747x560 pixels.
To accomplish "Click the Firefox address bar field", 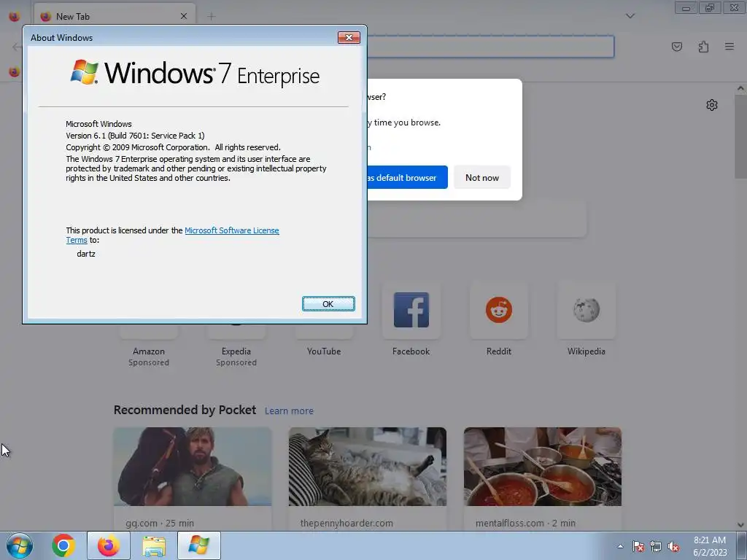I will coord(491,47).
